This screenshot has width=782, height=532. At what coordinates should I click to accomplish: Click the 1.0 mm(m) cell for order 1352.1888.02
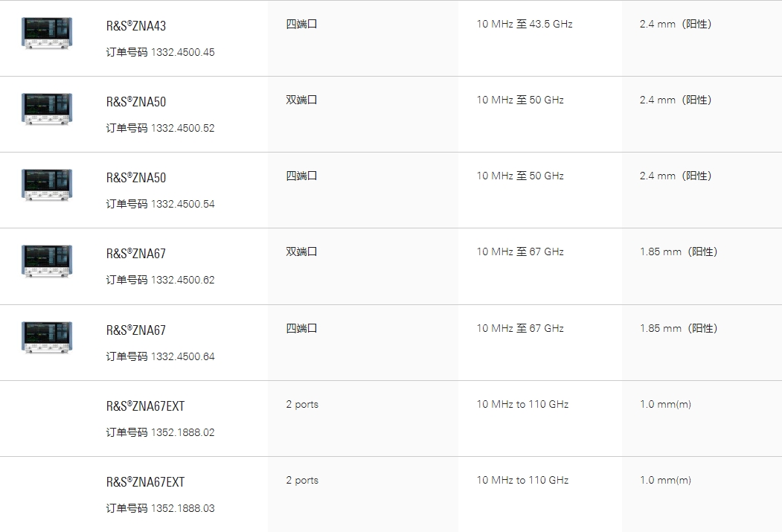(665, 404)
